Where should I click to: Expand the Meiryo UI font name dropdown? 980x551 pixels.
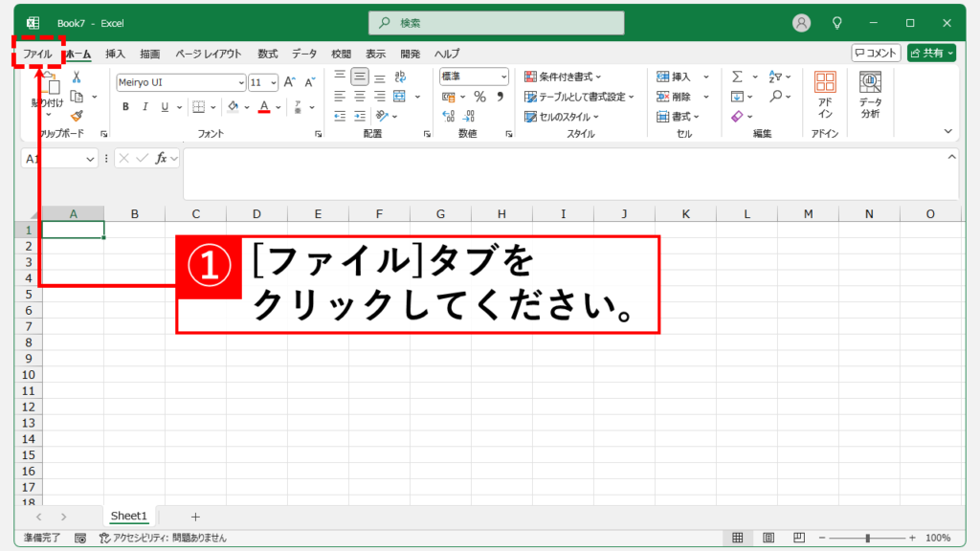click(240, 83)
